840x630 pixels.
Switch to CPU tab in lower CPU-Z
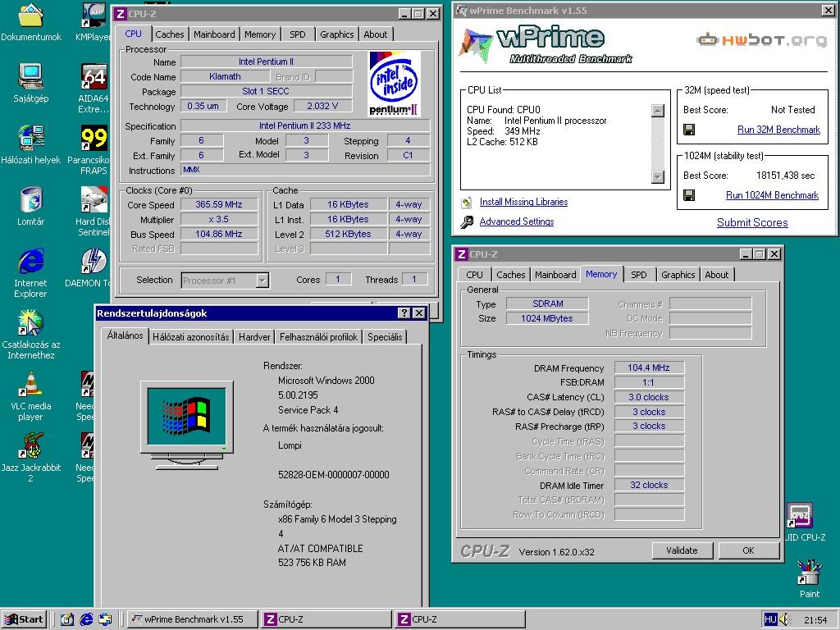coord(475,275)
